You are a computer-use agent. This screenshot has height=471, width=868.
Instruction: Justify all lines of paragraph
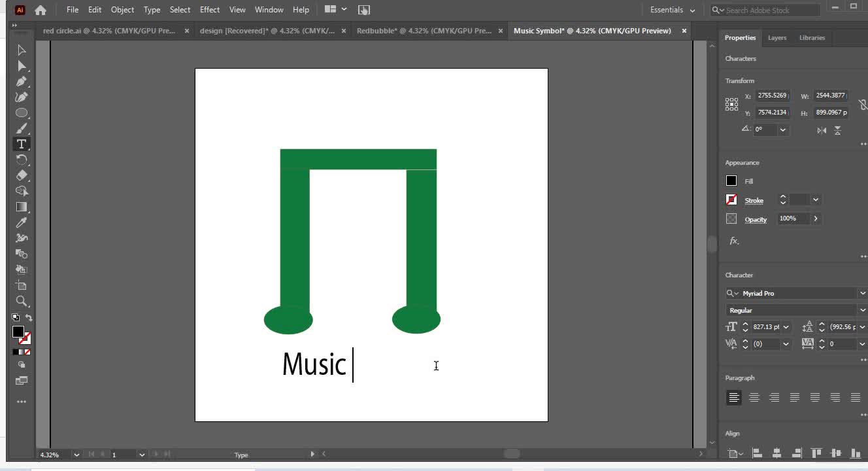[856, 397]
